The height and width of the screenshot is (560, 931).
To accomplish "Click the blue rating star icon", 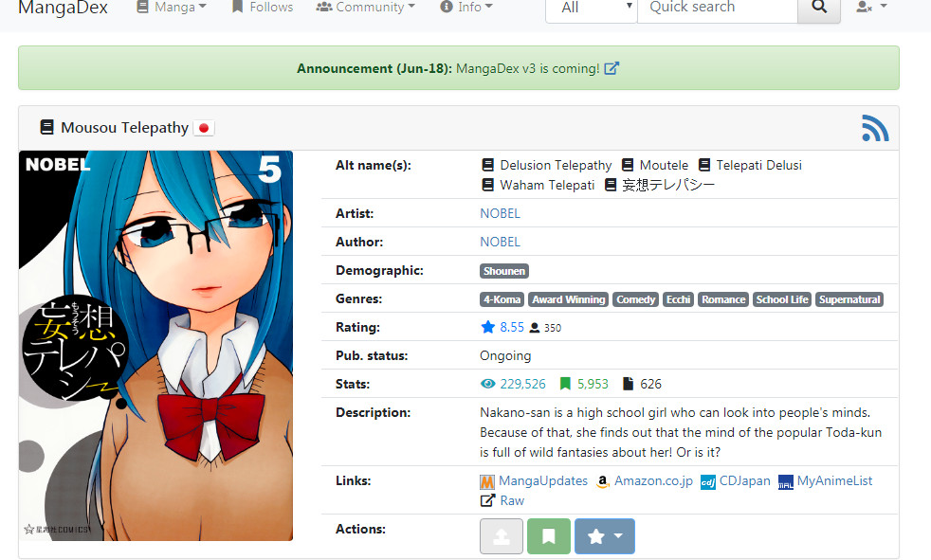I will (x=487, y=327).
